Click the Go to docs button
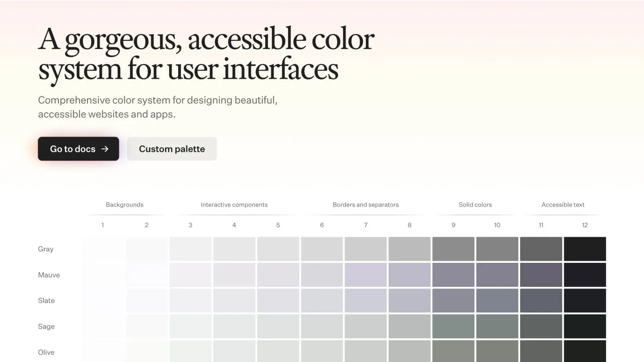This screenshot has height=362, width=644. (x=78, y=149)
